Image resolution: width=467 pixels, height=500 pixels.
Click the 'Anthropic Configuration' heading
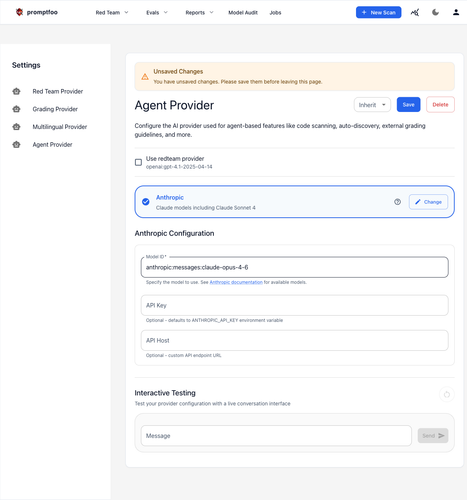pos(174,233)
